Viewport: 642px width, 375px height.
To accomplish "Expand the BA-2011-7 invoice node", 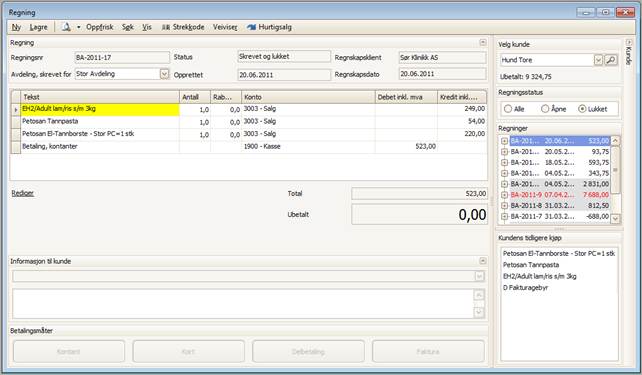I will point(504,216).
